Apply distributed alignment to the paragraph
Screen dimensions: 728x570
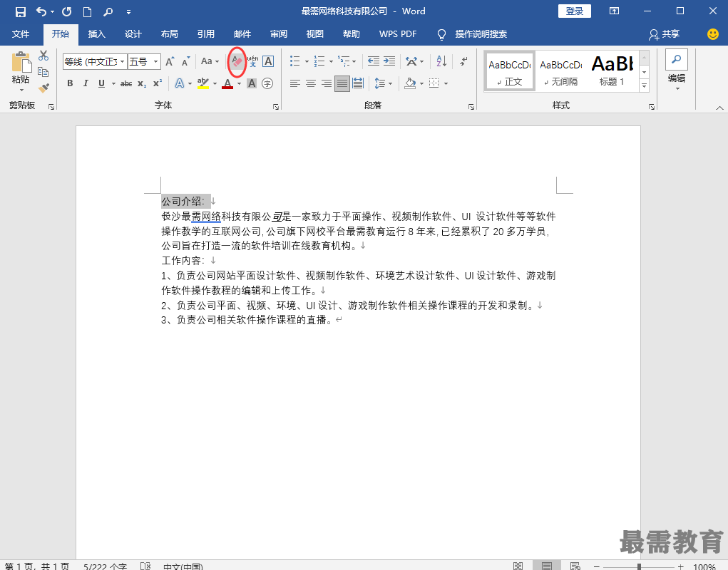tap(358, 83)
